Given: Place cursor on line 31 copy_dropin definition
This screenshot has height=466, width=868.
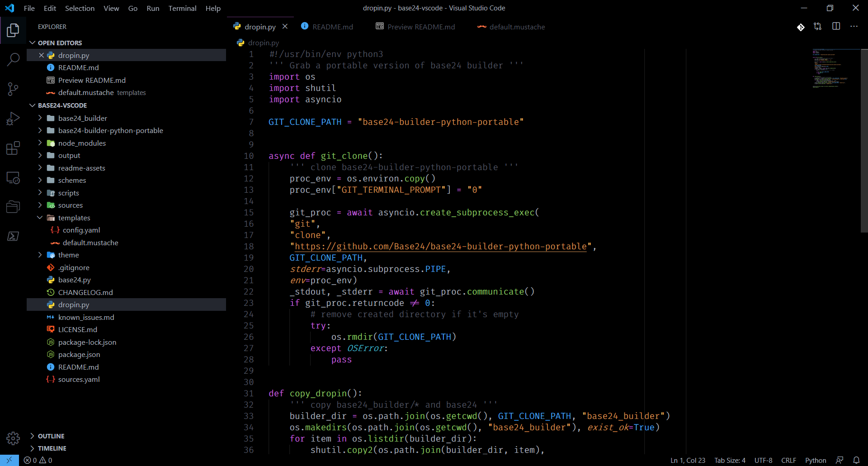Looking at the screenshot, I should pos(316,394).
